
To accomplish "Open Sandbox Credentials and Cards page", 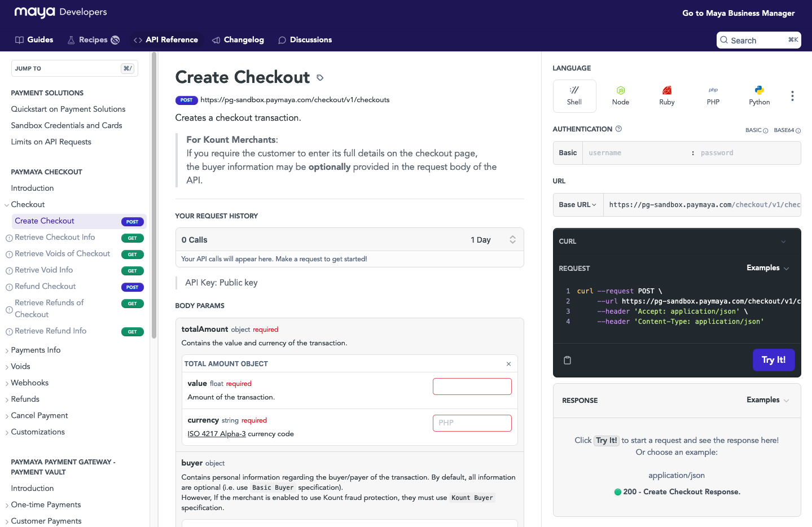I will coord(67,126).
